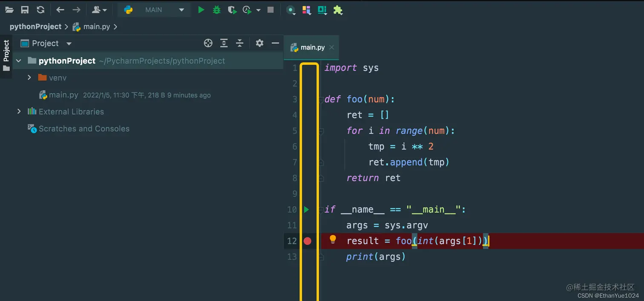
Task: Open dropdown arrow next to Profile icon
Action: pyautogui.click(x=258, y=10)
